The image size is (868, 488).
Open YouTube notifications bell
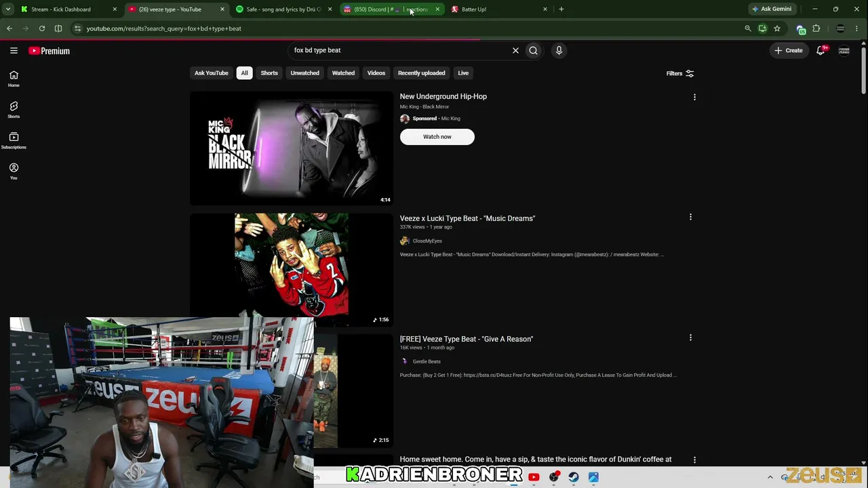[821, 50]
